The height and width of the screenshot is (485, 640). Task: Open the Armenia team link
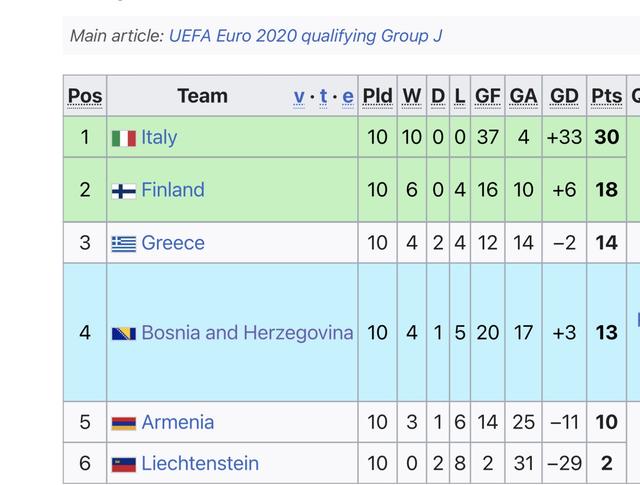[177, 422]
